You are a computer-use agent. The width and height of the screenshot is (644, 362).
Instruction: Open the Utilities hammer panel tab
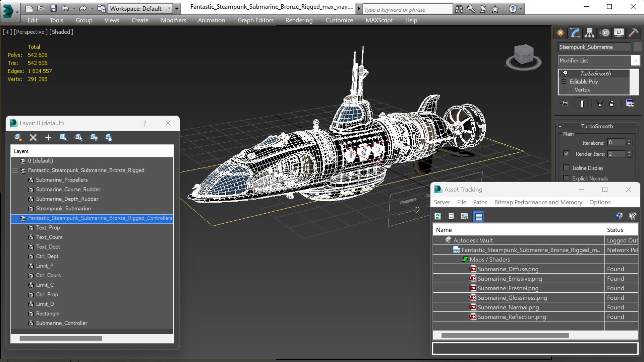point(633,32)
